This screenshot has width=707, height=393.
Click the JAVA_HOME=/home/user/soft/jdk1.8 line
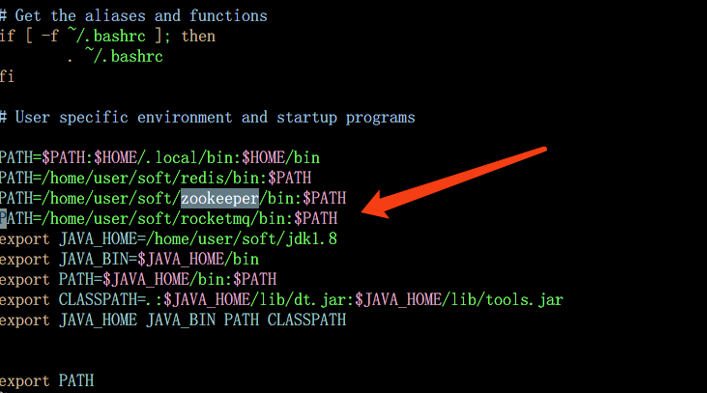point(168,239)
